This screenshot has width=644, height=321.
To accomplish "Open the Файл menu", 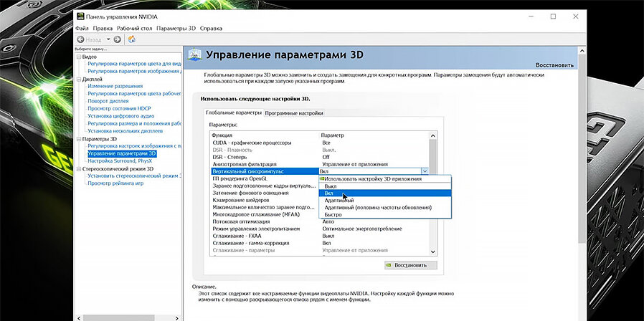I will tap(82, 29).
